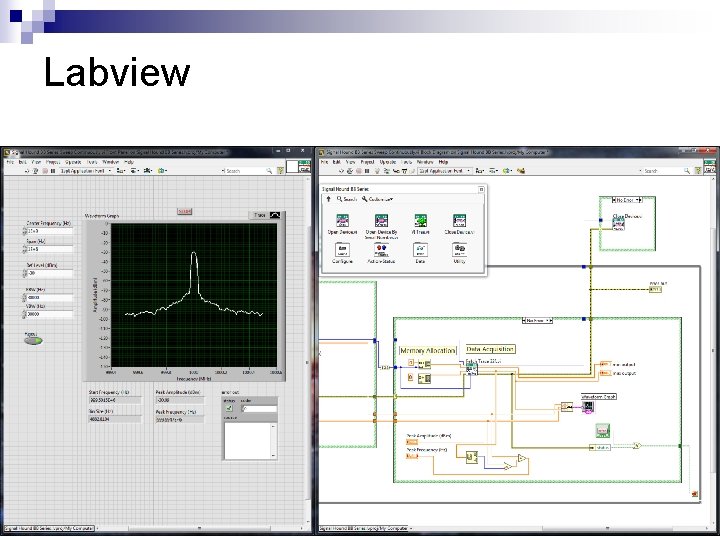Click stepper arrows of Ref Level control
720x540 pixels.
point(25,273)
